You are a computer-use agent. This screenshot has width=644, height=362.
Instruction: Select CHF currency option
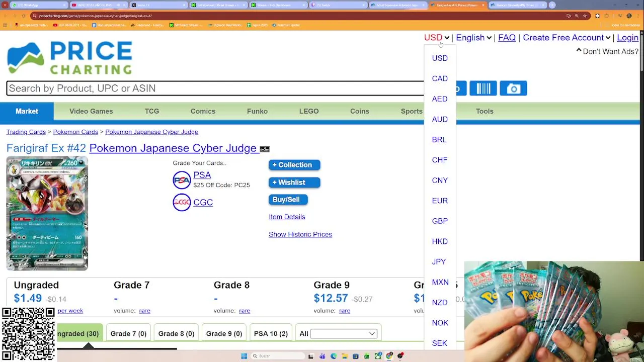coord(440,160)
